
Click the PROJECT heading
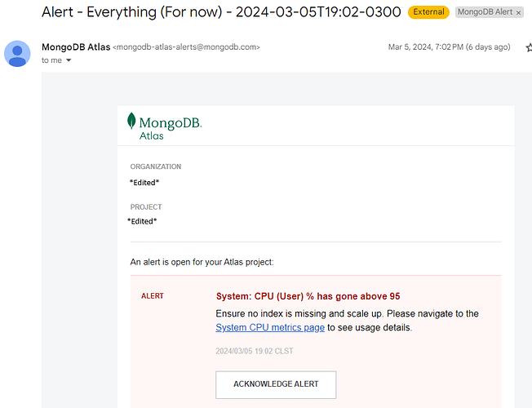[146, 207]
